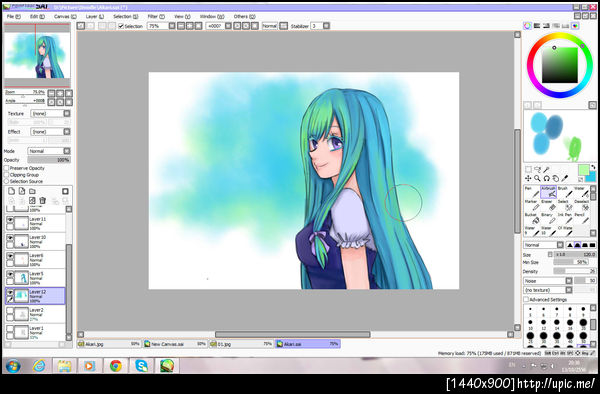600x394 pixels.
Task: Click the navigator preview thumbnail
Action: pos(37,55)
